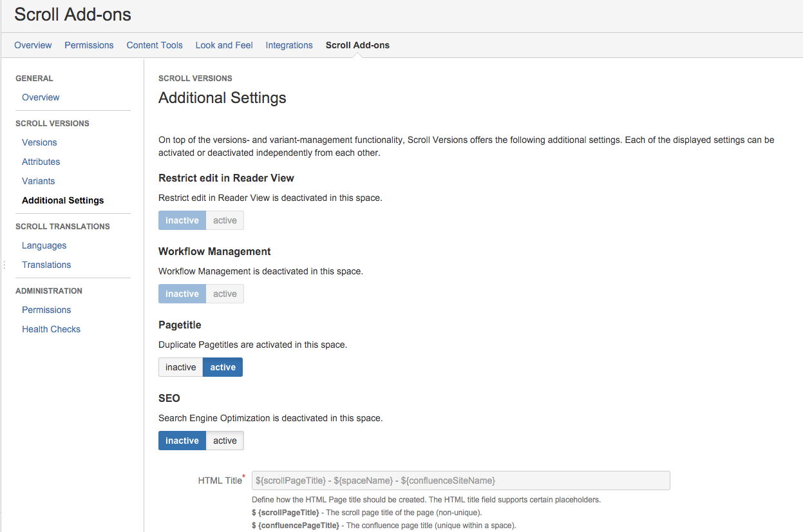Viewport: 803px width, 532px height.
Task: Set Workflow Management to inactive
Action: click(x=182, y=294)
